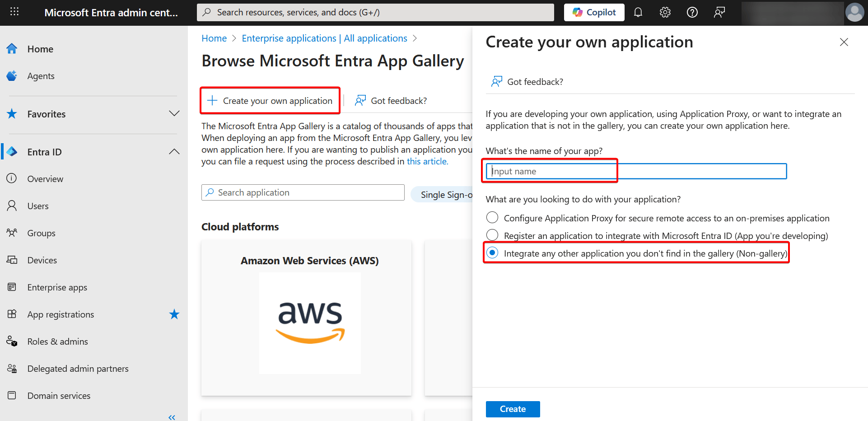Viewport: 868px width, 421px height.
Task: Click the Favorites star icon
Action: tap(12, 114)
